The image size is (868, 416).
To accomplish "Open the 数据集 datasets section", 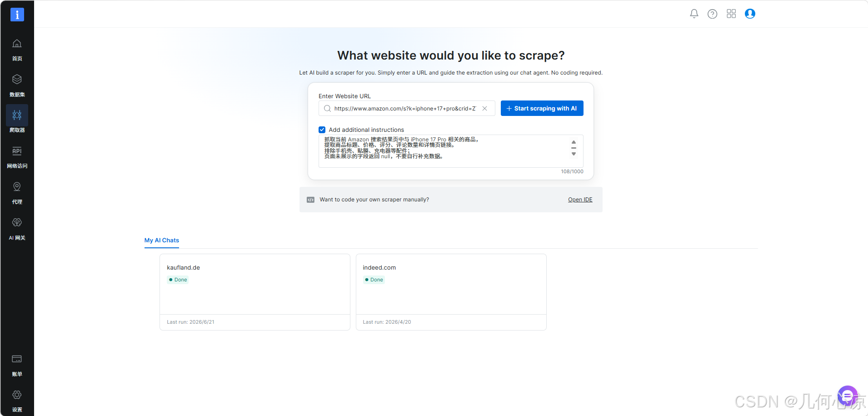I will coord(17,85).
